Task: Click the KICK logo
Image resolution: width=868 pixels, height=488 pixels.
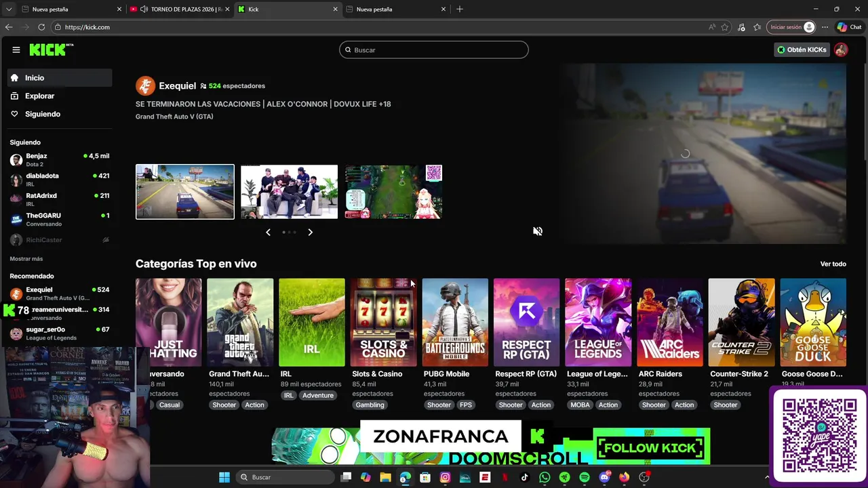Action: point(51,49)
